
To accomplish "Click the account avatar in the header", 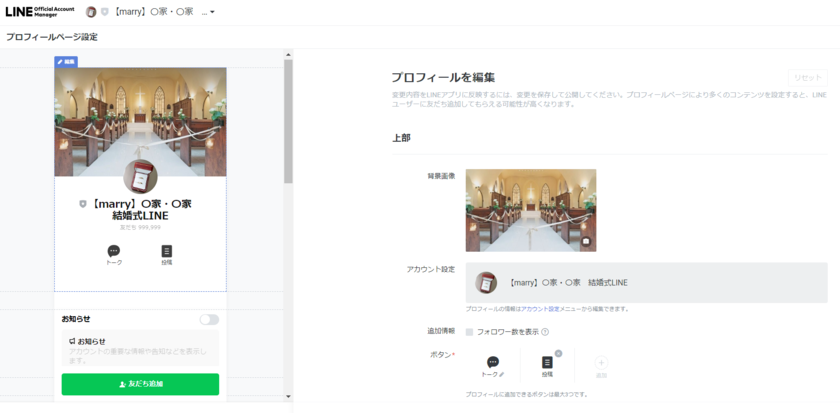I will pos(91,12).
